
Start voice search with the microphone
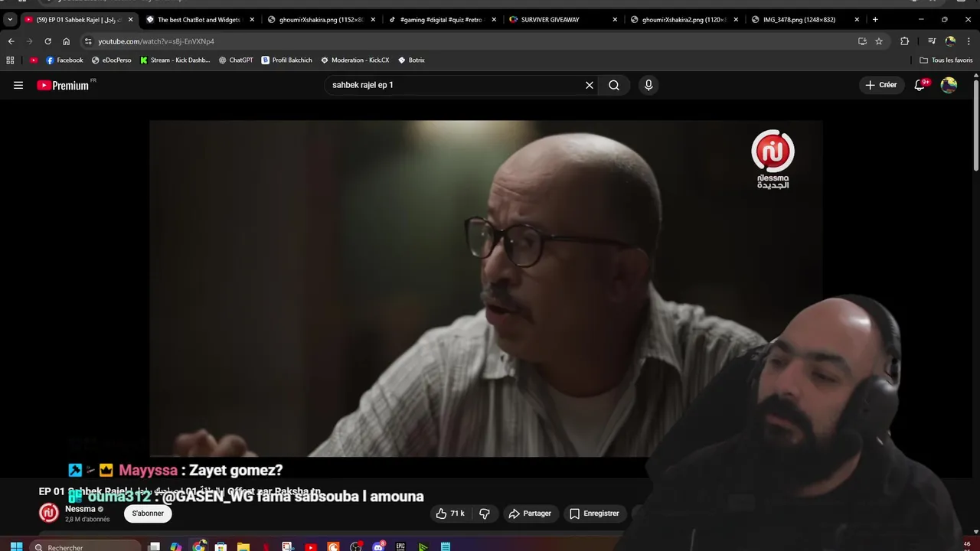coord(648,85)
